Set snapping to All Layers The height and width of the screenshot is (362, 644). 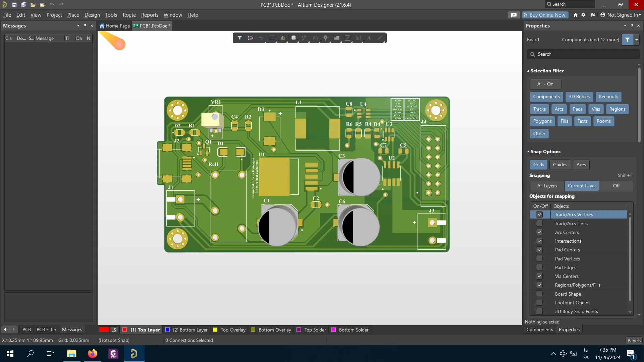click(547, 186)
